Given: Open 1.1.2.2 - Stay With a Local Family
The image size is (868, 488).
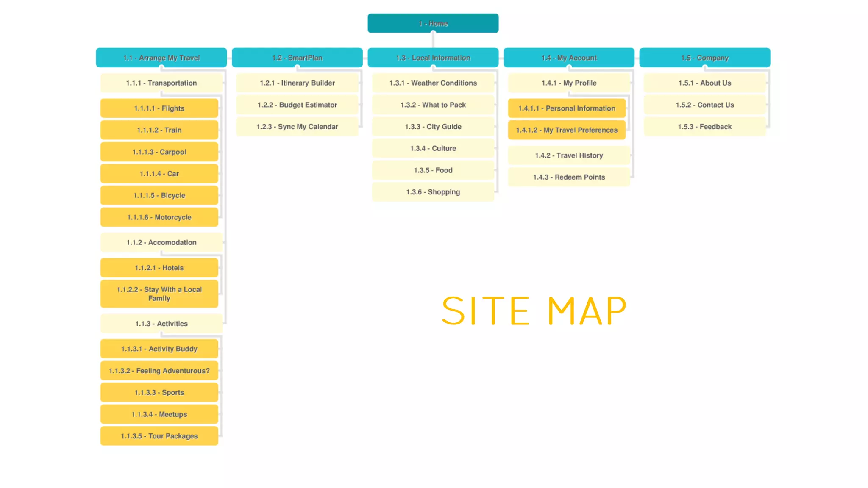Looking at the screenshot, I should click(x=159, y=294).
